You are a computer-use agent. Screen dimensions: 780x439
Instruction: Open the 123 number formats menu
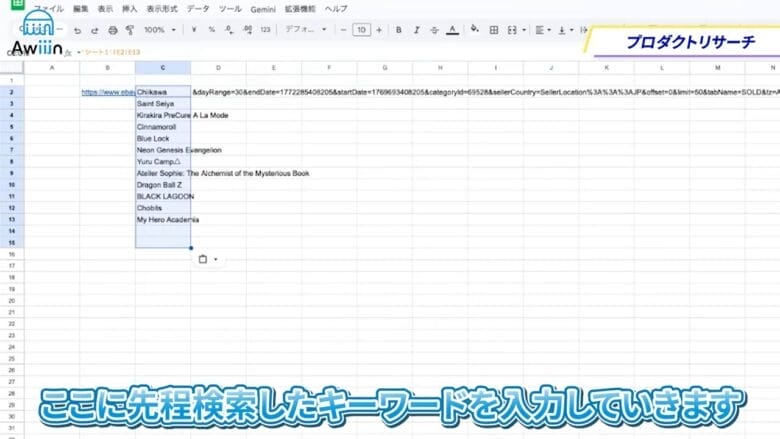tap(265, 30)
